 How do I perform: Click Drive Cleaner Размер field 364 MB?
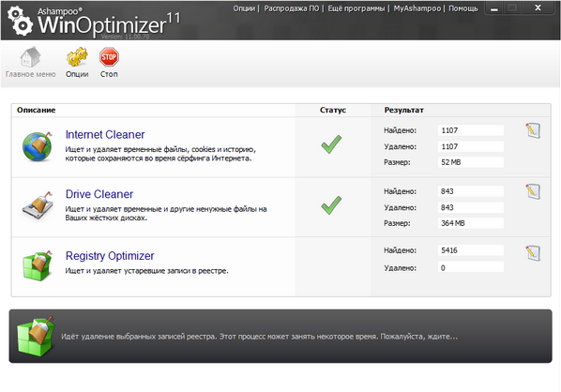pos(471,223)
